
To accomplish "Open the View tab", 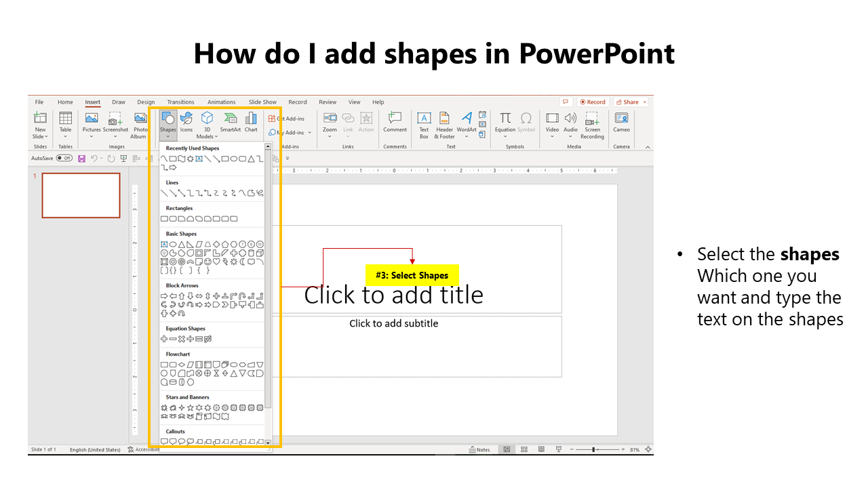I will pyautogui.click(x=355, y=102).
